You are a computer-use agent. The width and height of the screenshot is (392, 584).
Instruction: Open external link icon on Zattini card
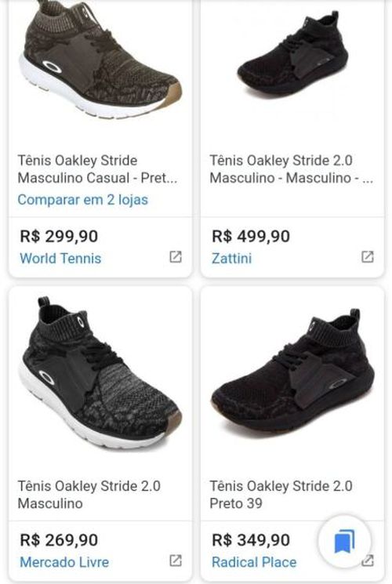coord(368,256)
